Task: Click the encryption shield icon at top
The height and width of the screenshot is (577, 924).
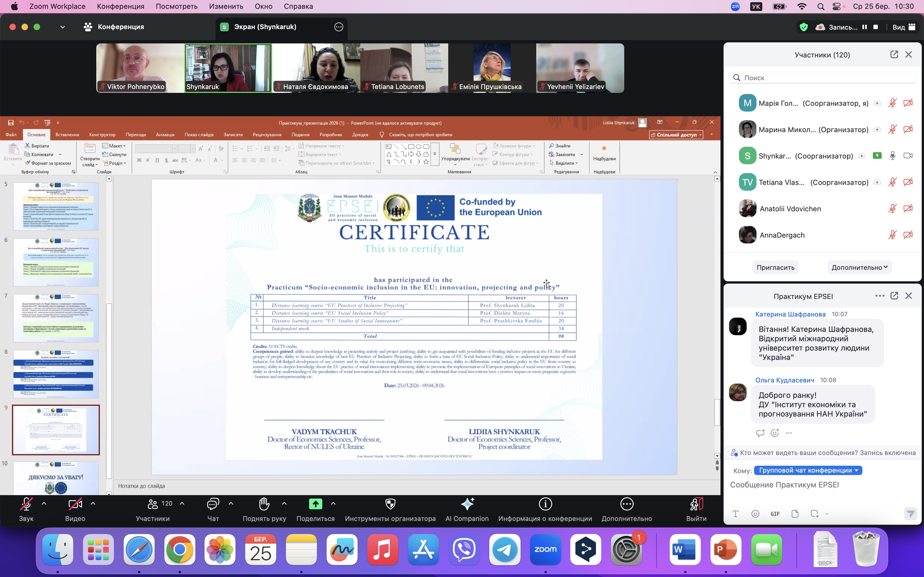Action: 804,27
